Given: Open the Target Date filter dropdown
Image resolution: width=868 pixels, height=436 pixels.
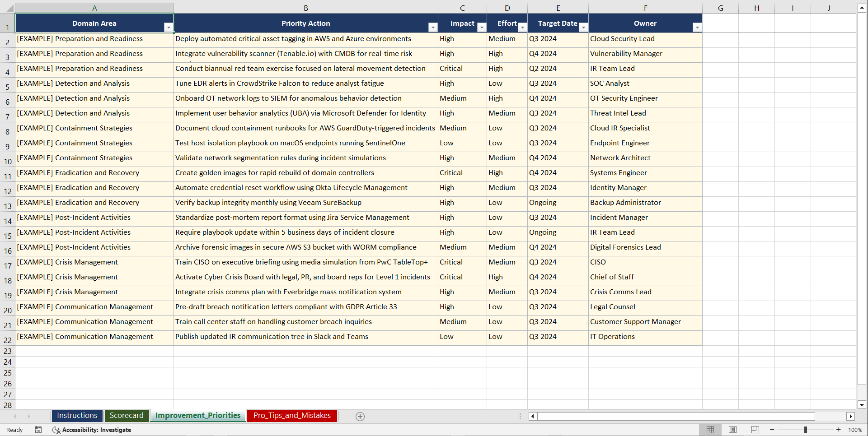Looking at the screenshot, I should 583,28.
